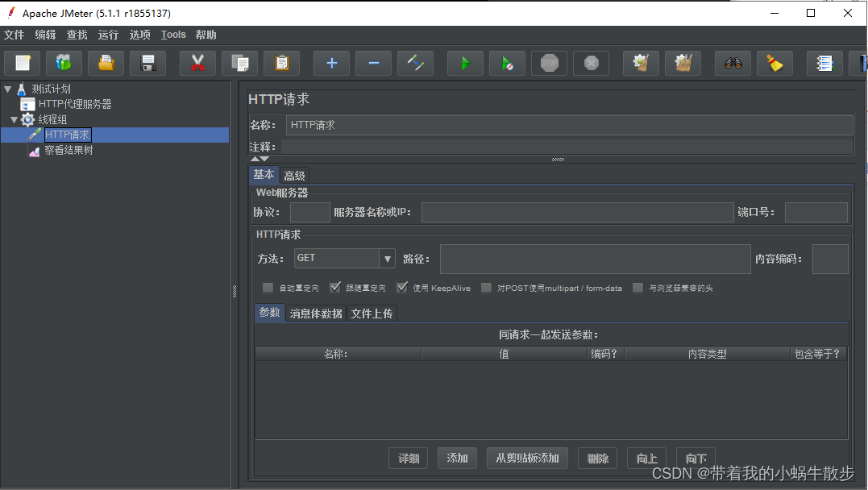868x490 pixels.
Task: Select the 文件上传 tab
Action: point(372,314)
